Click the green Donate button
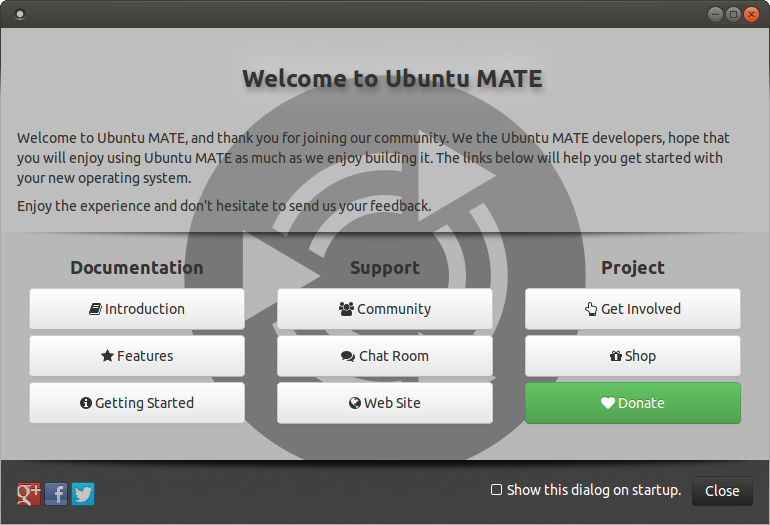 pos(633,403)
